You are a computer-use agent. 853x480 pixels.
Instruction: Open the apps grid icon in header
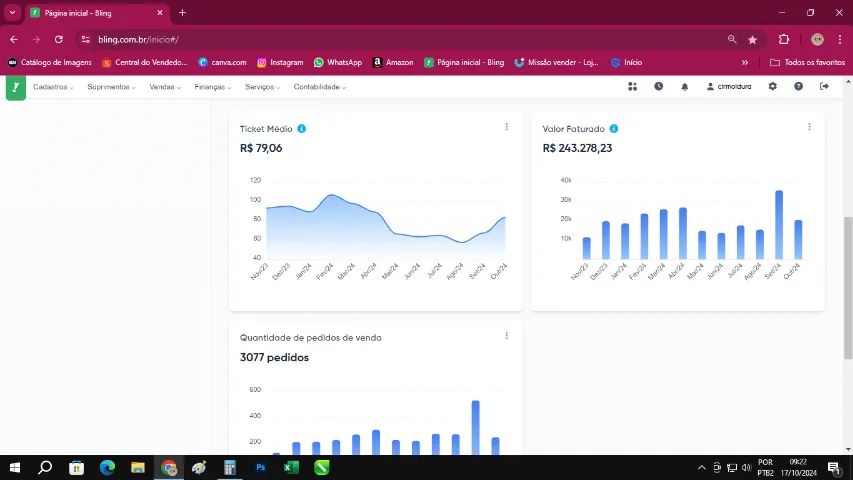[x=632, y=87]
